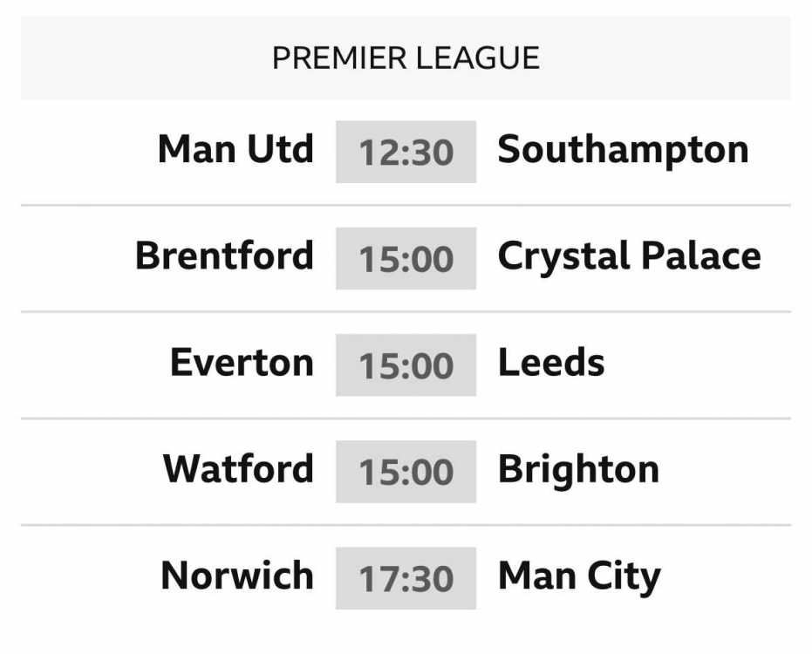Click the 17:30 kickoff time box
812x654 pixels.
[x=406, y=578]
